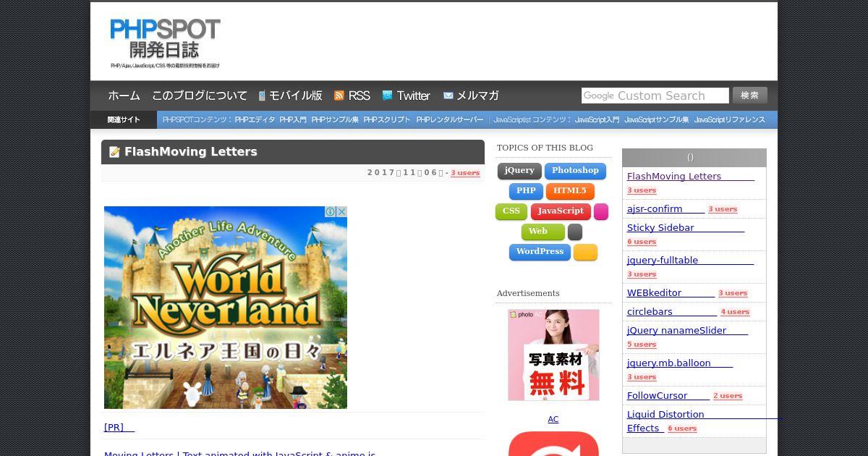Image resolution: width=868 pixels, height=456 pixels.
Task: Click the Twitter bird icon
Action: pyautogui.click(x=388, y=96)
